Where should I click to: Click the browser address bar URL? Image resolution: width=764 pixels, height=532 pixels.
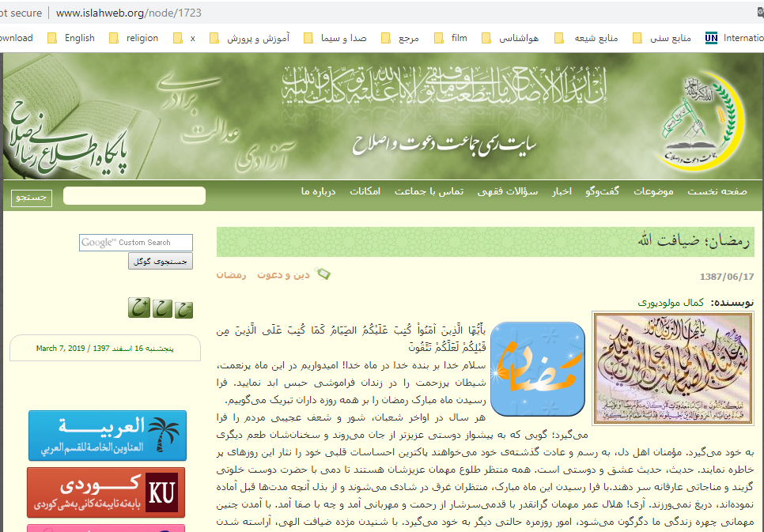(129, 13)
